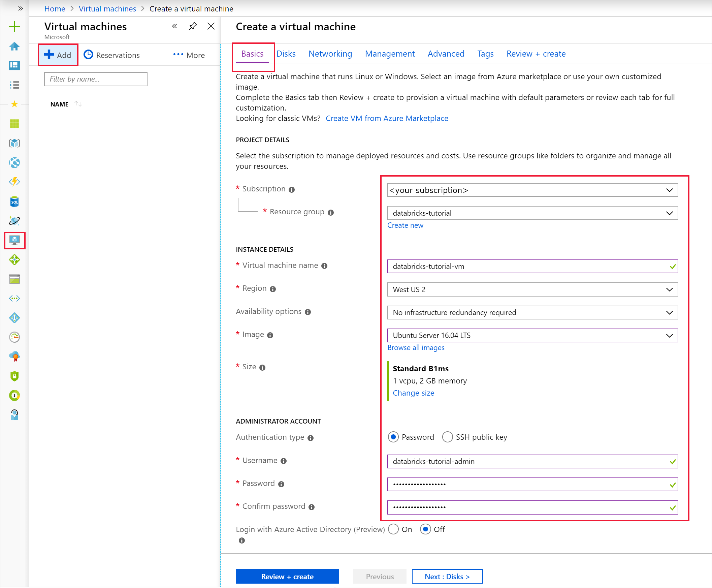Select the SSH public key radio button
Image resolution: width=712 pixels, height=588 pixels.
[x=447, y=437]
